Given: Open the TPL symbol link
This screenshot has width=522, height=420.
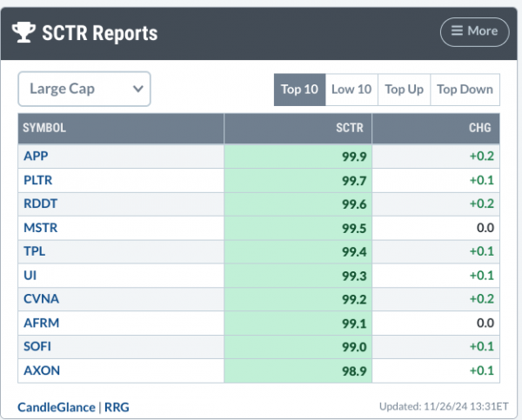Looking at the screenshot, I should [x=34, y=251].
